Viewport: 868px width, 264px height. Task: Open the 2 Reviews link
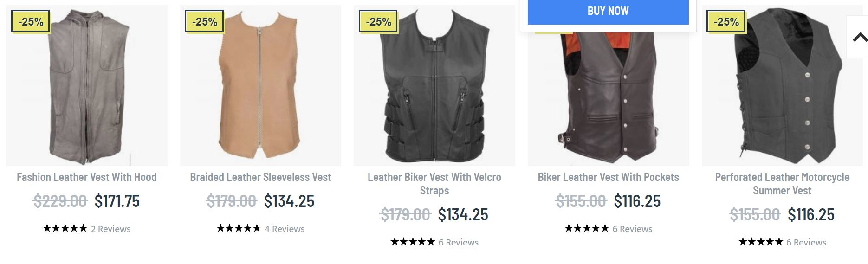tap(111, 229)
